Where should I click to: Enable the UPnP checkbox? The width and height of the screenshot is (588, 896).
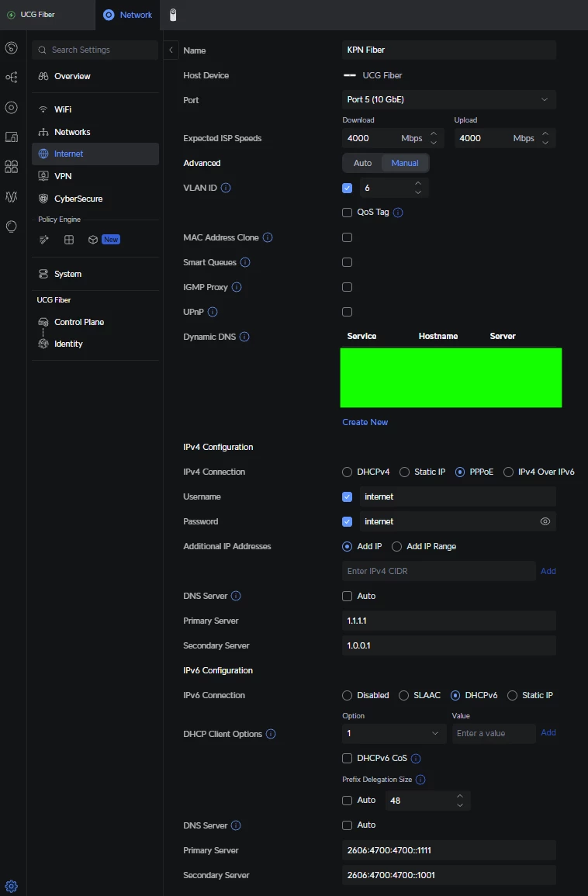click(348, 312)
